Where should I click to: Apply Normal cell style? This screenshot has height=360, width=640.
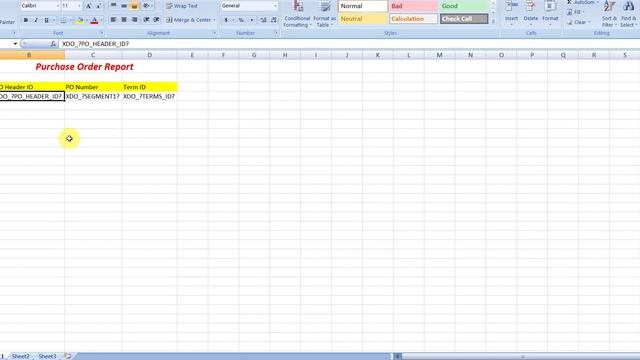[363, 6]
